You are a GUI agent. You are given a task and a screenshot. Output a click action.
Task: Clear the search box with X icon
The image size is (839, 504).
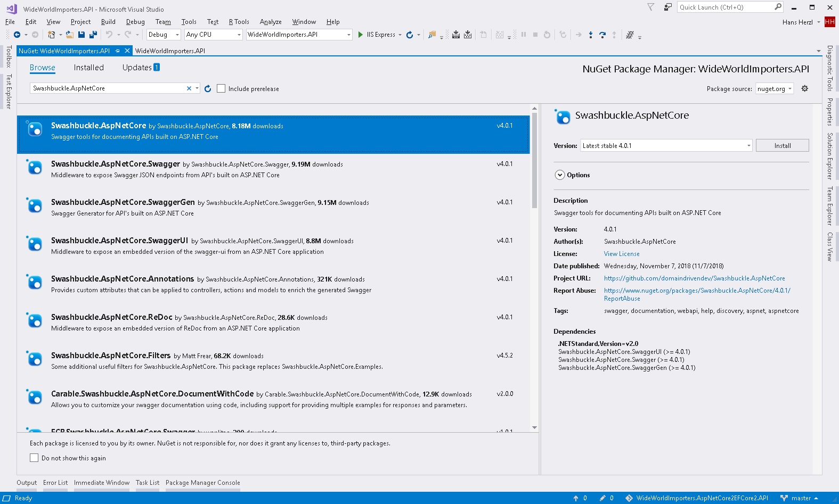click(189, 88)
